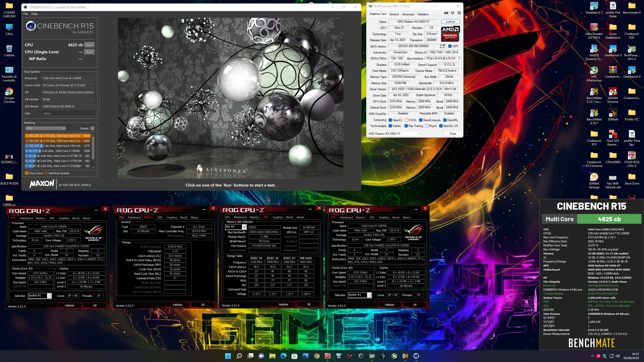Image resolution: width=644 pixels, height=362 pixels.
Task: Click Cinebench Info field CrKos
Action: [x=68, y=113]
